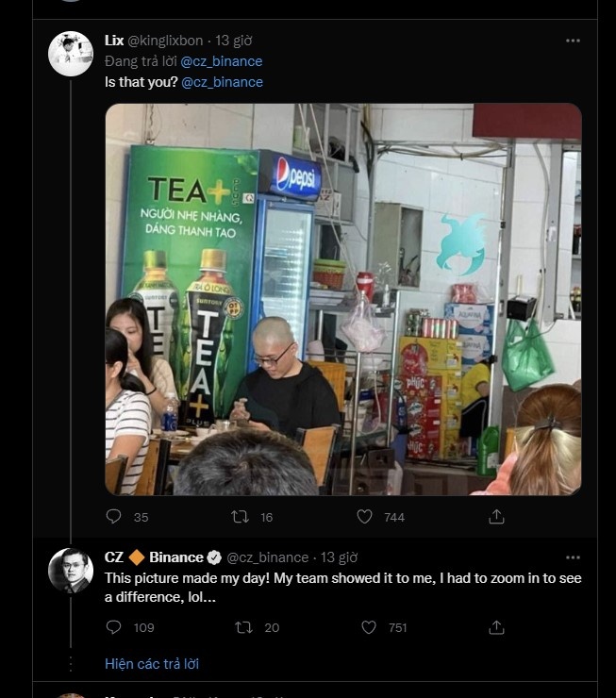Open the restaurant photo in Lix's tweet
The image size is (616, 698).
(x=342, y=299)
